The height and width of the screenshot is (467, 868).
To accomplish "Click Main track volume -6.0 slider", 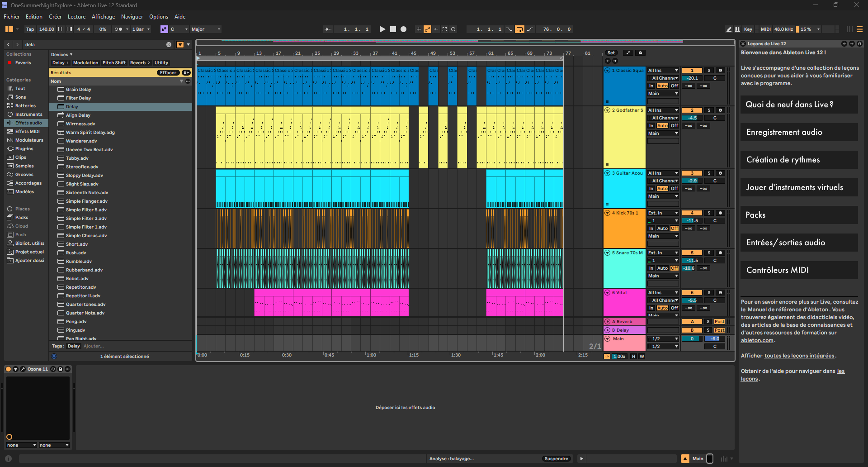I will click(715, 338).
